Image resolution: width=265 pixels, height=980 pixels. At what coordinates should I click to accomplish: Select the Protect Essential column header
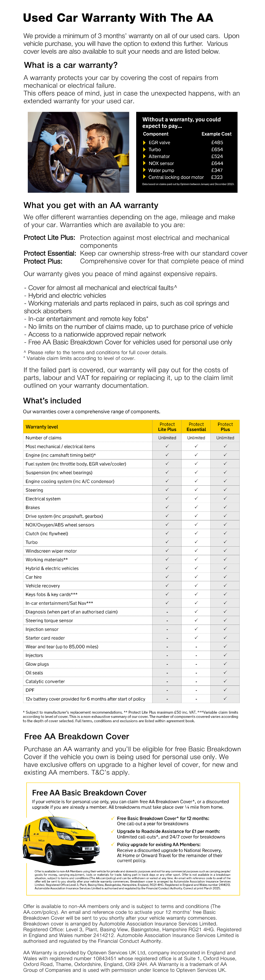[196, 427]
